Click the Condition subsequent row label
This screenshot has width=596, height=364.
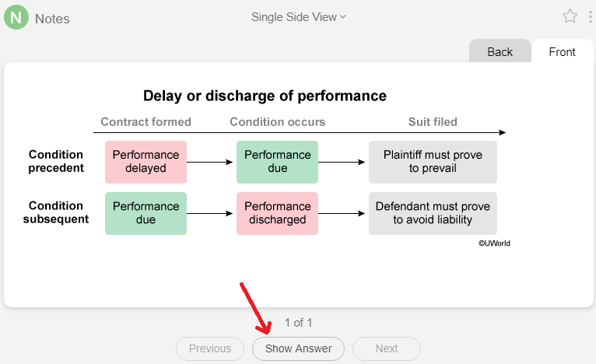pyautogui.click(x=56, y=212)
